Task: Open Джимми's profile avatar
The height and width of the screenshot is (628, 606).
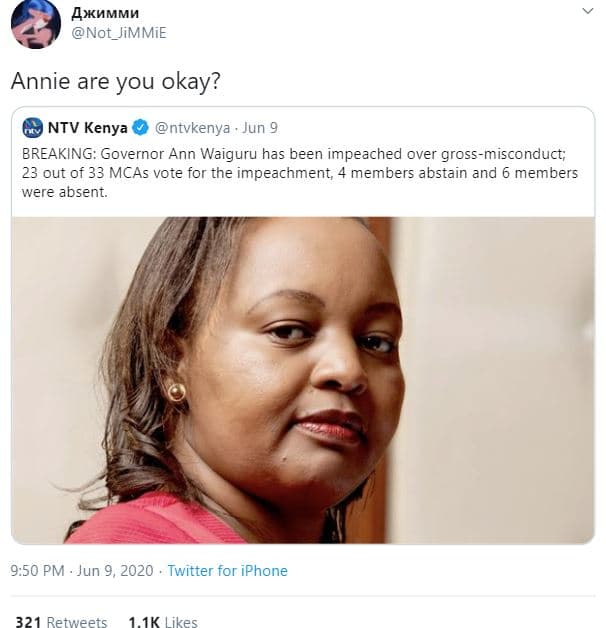Action: (x=36, y=24)
